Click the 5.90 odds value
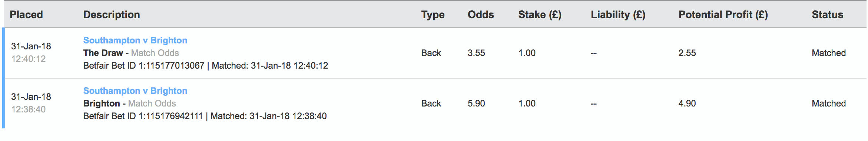 (476, 104)
